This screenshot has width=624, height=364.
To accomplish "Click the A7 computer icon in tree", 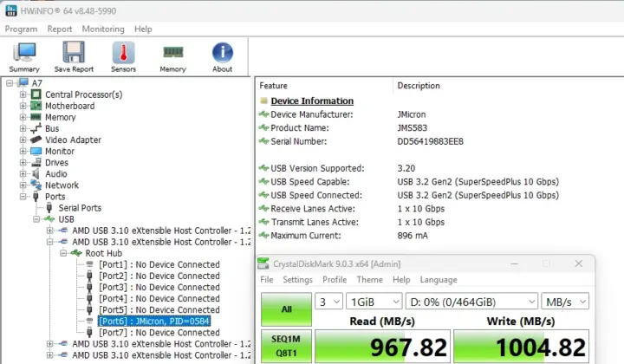I will (x=23, y=82).
